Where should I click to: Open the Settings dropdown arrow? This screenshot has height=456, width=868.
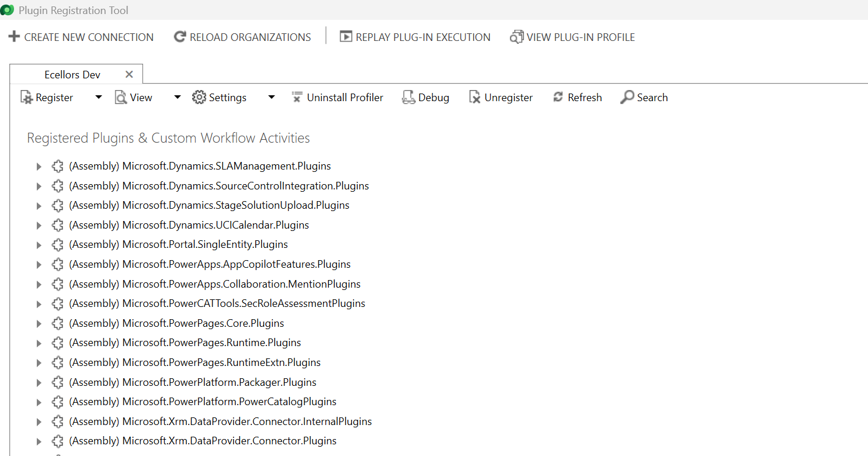pos(271,98)
